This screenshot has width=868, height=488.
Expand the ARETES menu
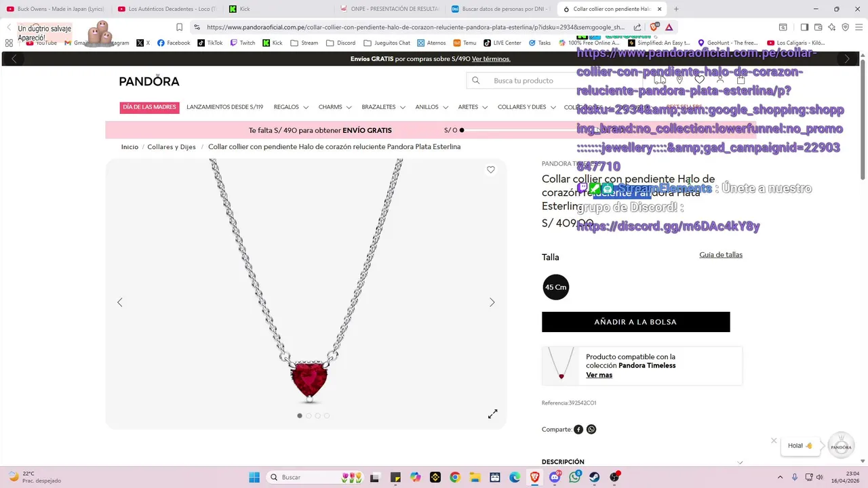[473, 107]
